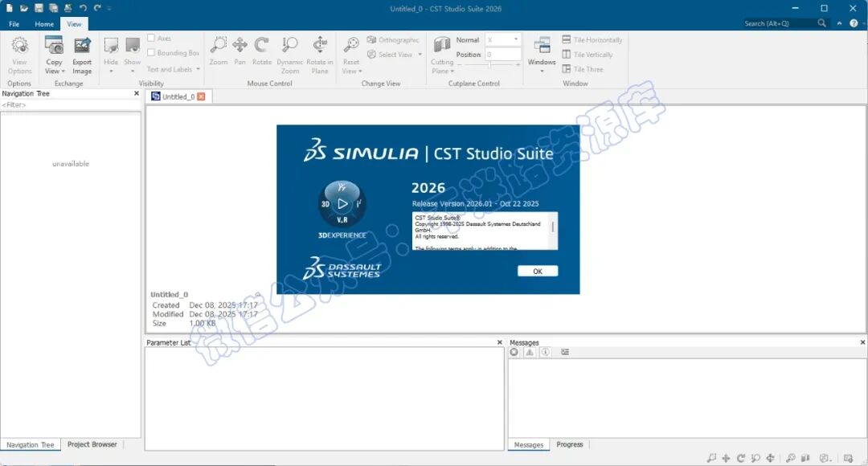
Task: Select the Rotate in Plane tool
Action: click(x=319, y=55)
